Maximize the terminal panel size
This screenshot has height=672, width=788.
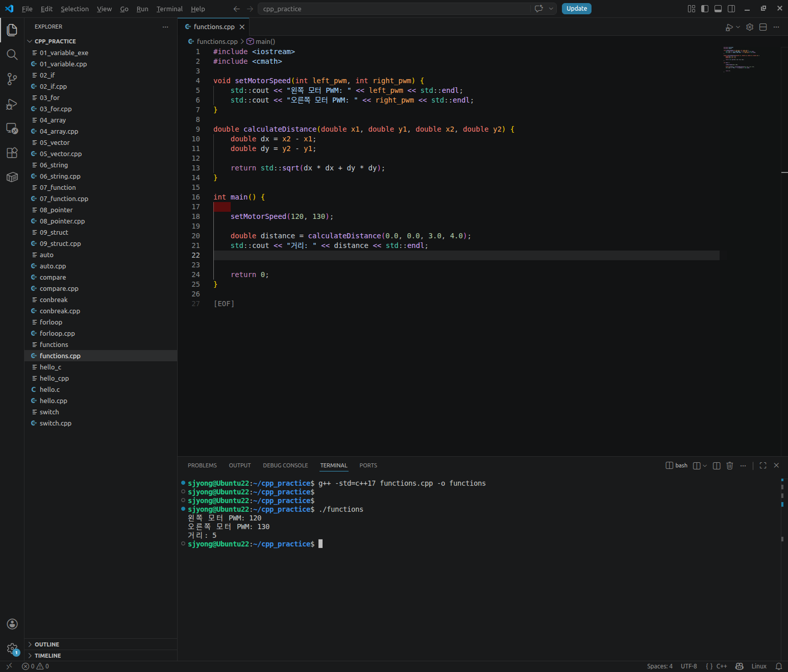(x=763, y=465)
